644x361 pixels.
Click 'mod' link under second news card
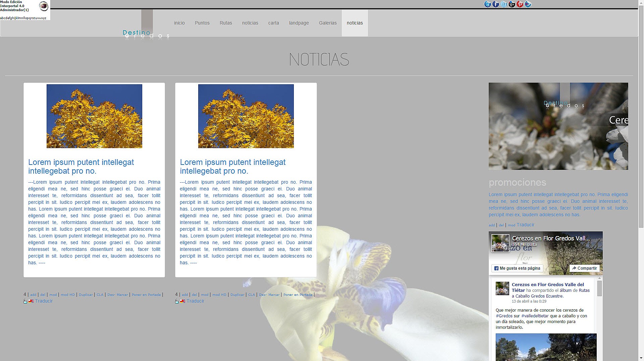[205, 295]
